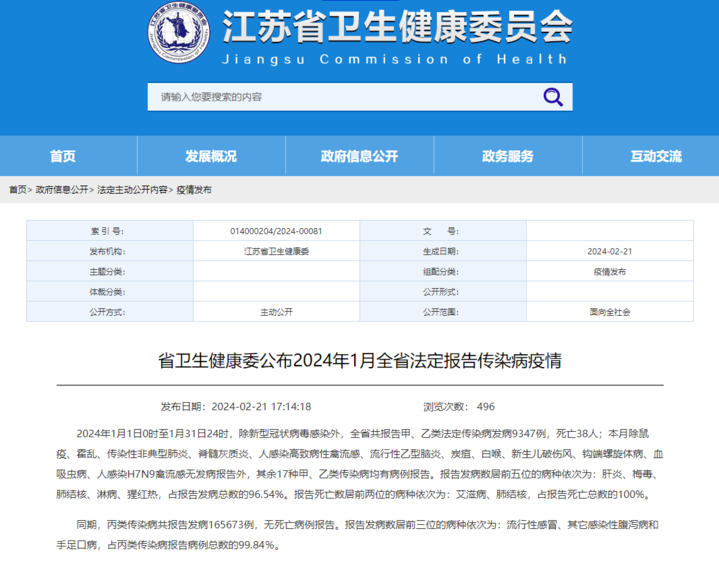This screenshot has width=719, height=562.
Task: Click the 首页 breadcrumb link
Action: tap(18, 190)
